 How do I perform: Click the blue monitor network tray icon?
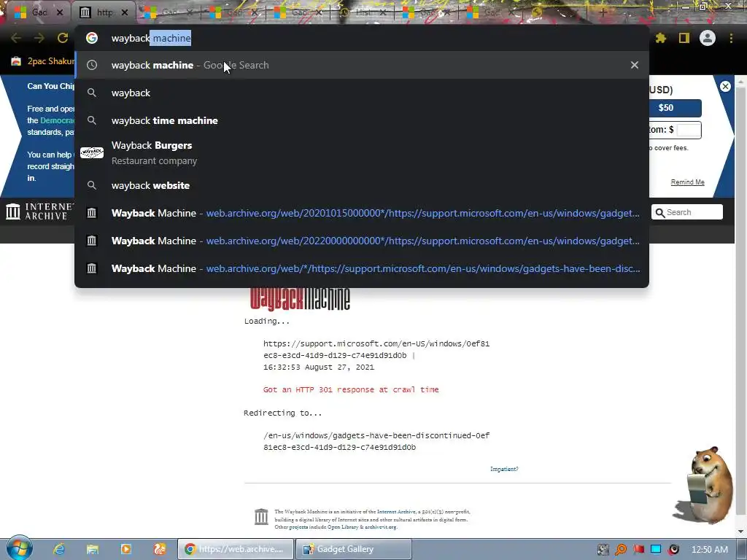click(x=656, y=550)
